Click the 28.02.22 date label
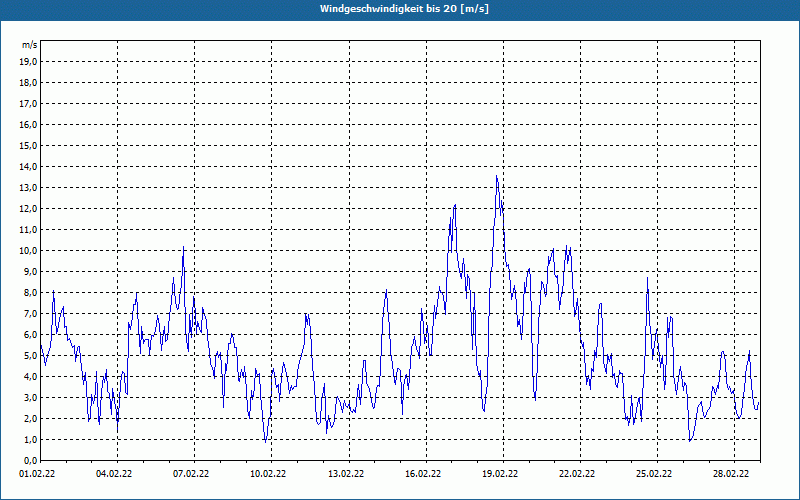800x500 pixels. pyautogui.click(x=732, y=474)
